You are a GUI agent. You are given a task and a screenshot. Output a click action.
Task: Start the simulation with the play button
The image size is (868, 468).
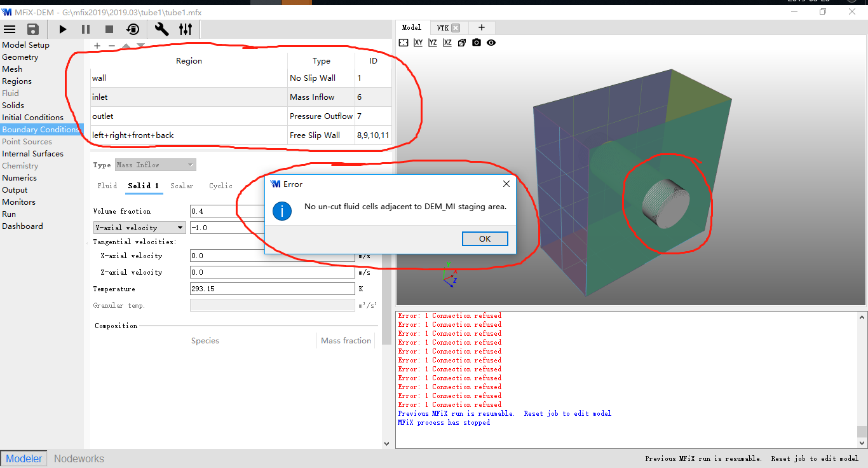(62, 29)
